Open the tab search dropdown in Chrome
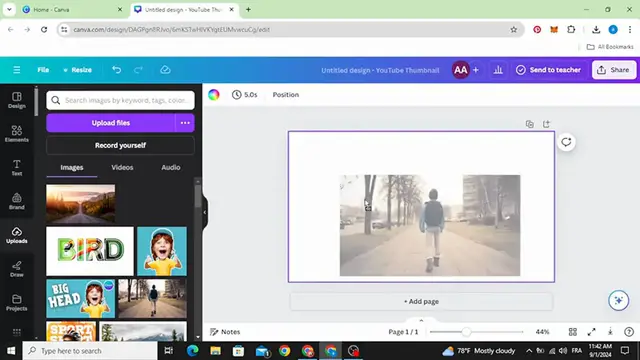Image resolution: width=640 pixels, height=360 pixels. tap(9, 9)
